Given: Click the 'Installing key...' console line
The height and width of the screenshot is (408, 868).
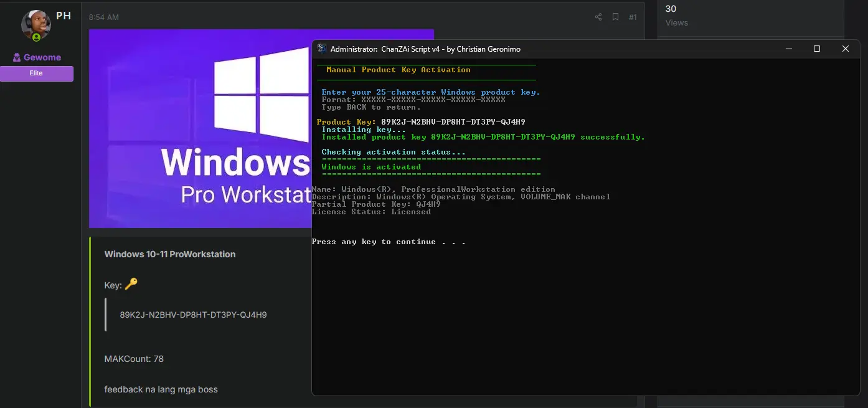Looking at the screenshot, I should pyautogui.click(x=364, y=130).
